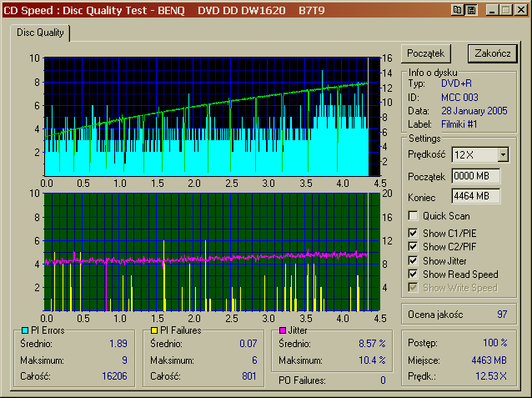Click the disabled Show Write Speed checkbox
The image size is (532, 398).
(413, 288)
